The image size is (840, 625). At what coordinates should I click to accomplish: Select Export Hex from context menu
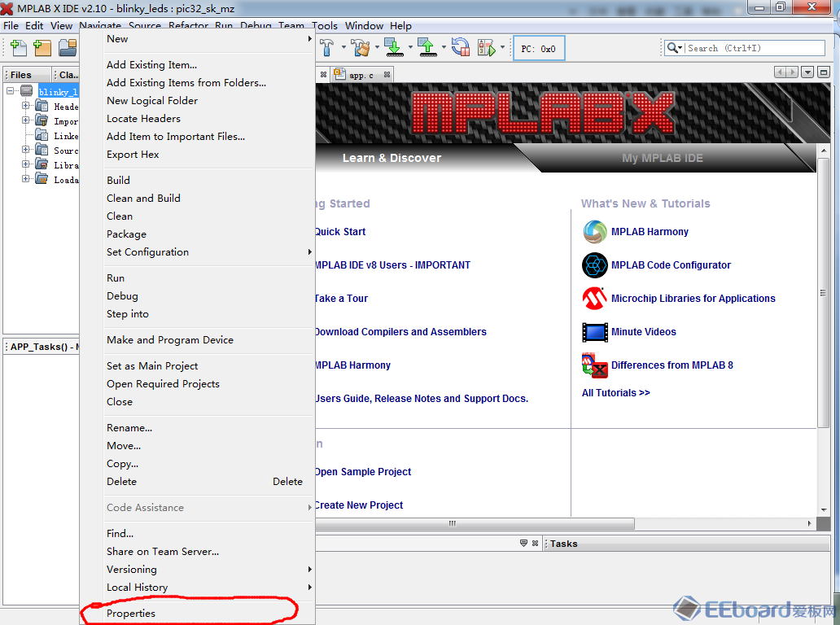(133, 154)
